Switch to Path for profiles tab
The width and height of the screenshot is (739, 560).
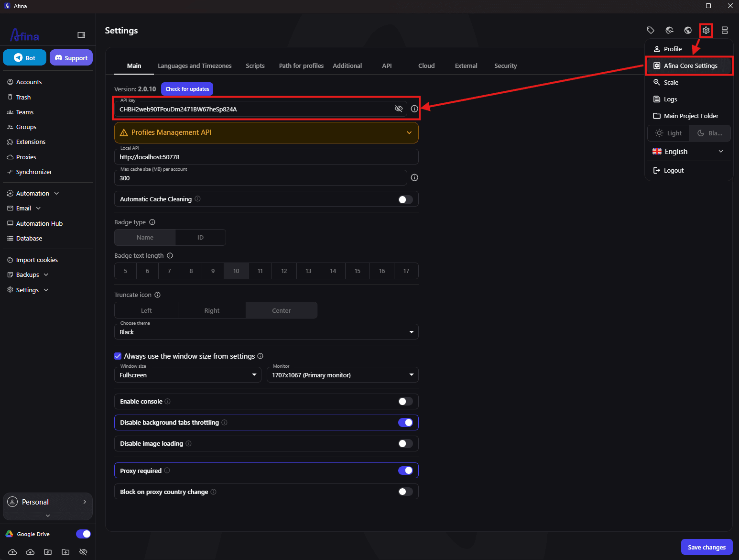301,66
